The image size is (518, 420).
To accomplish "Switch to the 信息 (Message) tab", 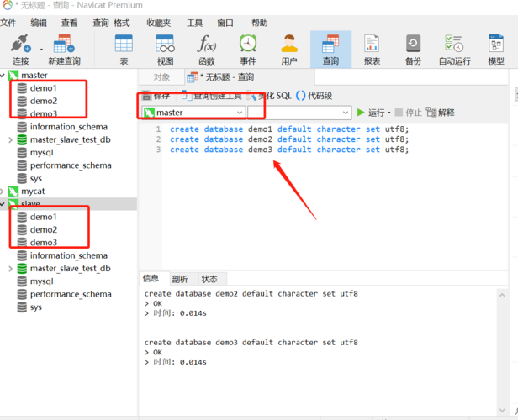I will tap(151, 279).
